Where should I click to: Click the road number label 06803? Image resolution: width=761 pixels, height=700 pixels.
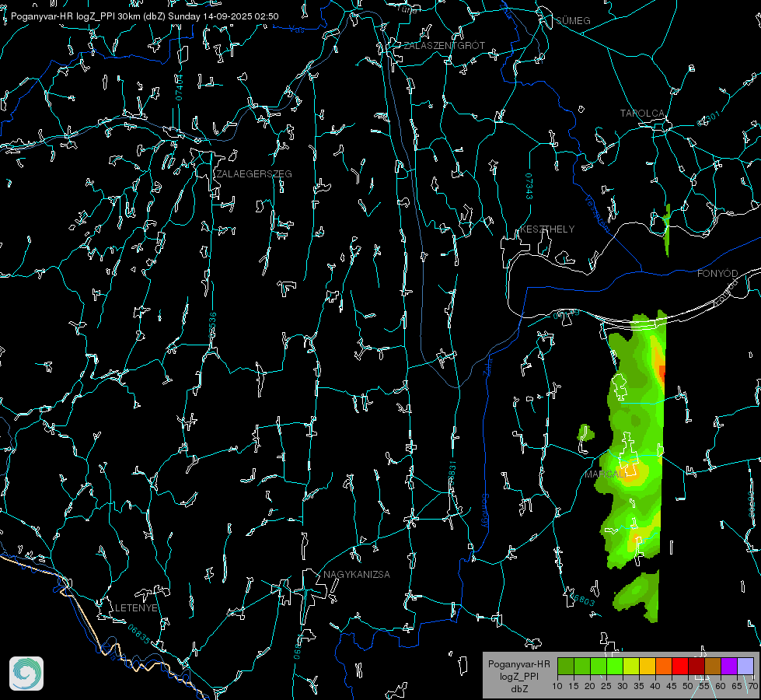pyautogui.click(x=582, y=598)
